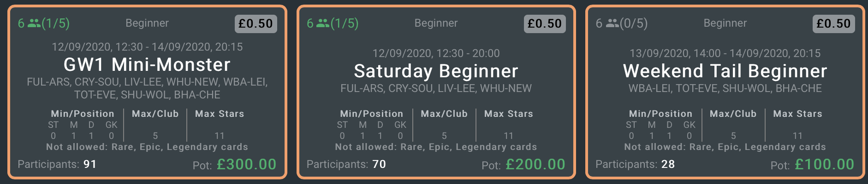
Task: Click the participants icon on GW1 Mini-Monster card
Action: click(x=34, y=23)
